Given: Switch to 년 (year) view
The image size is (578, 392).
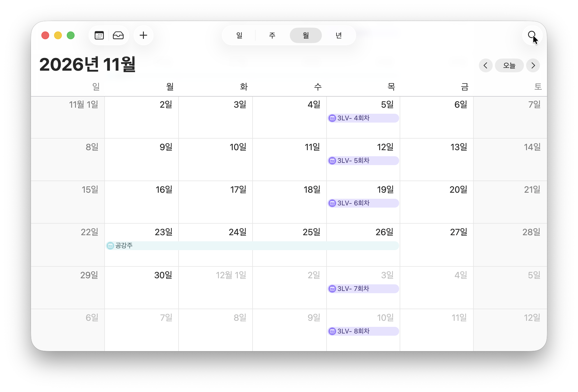Looking at the screenshot, I should pos(339,35).
